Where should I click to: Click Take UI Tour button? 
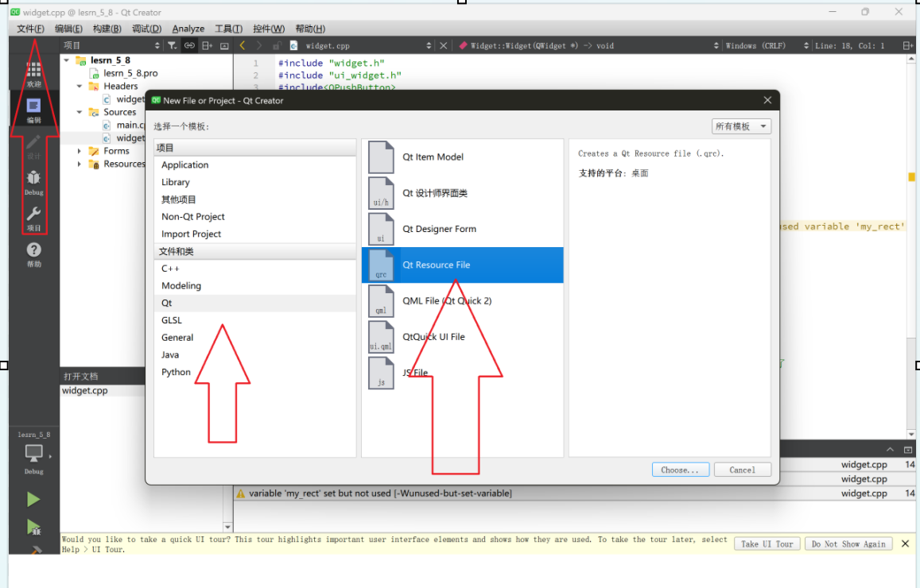[767, 544]
